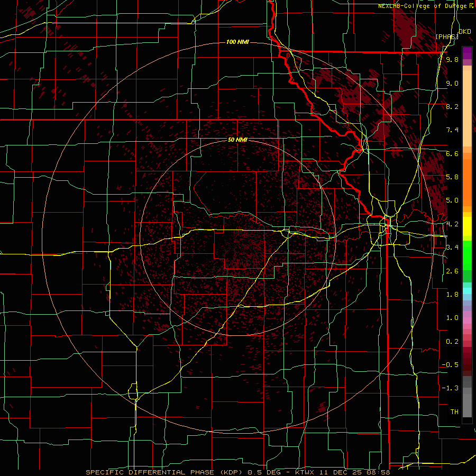Click the purple swatch at the top of the color bar
Image resolution: width=476 pixels, height=476 pixels.
click(x=467, y=53)
